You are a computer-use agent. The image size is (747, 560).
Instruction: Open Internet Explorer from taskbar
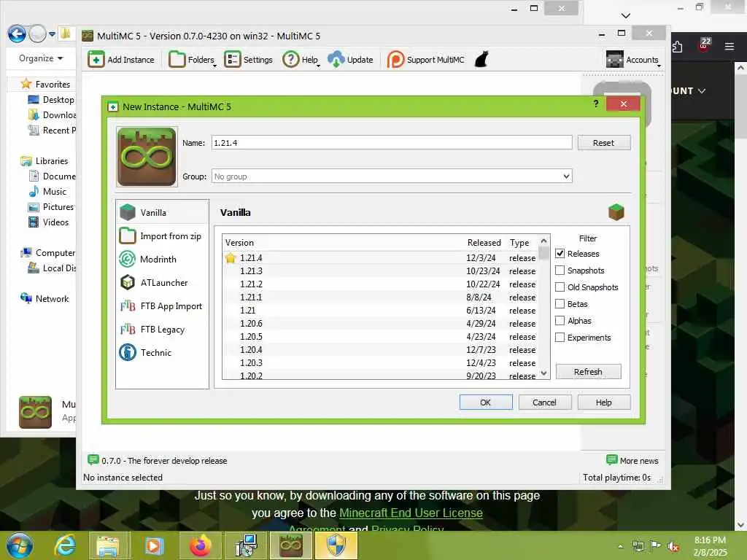click(65, 545)
